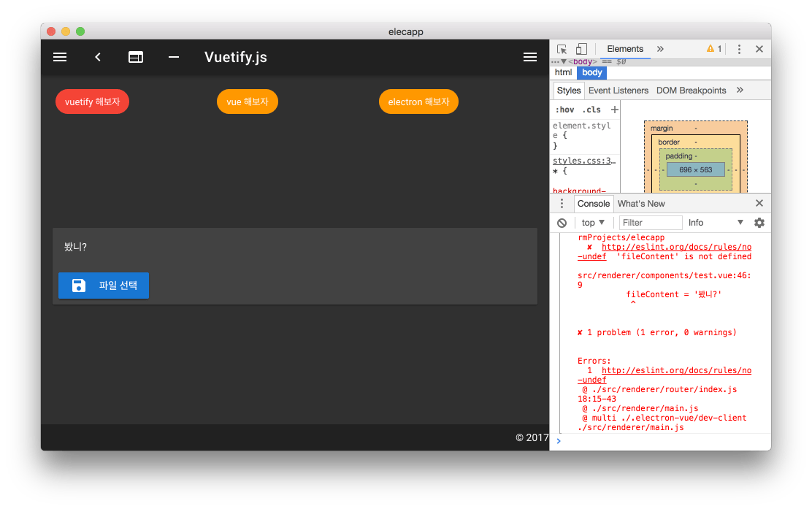Close the DevTools panel

[759, 49]
